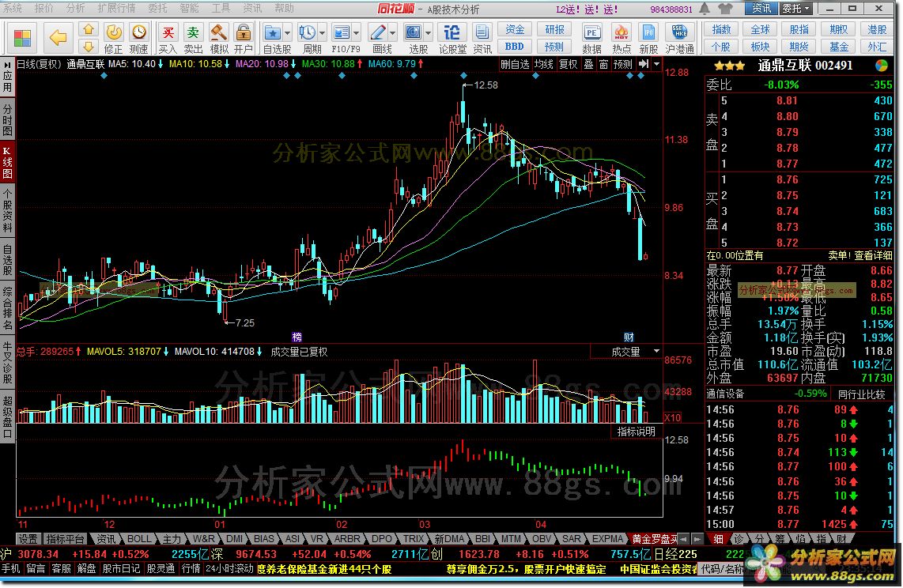Click the 开户 padlock icon

[244, 32]
